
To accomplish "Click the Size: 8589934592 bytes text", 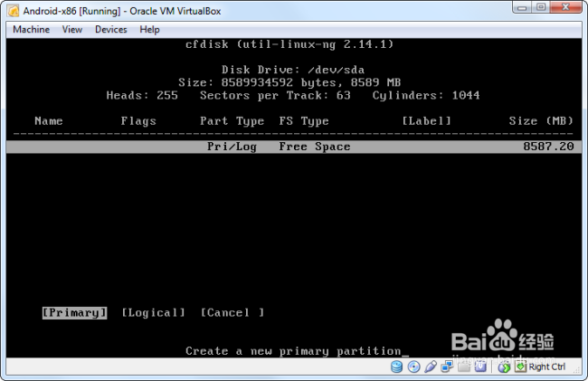I will coord(261,82).
